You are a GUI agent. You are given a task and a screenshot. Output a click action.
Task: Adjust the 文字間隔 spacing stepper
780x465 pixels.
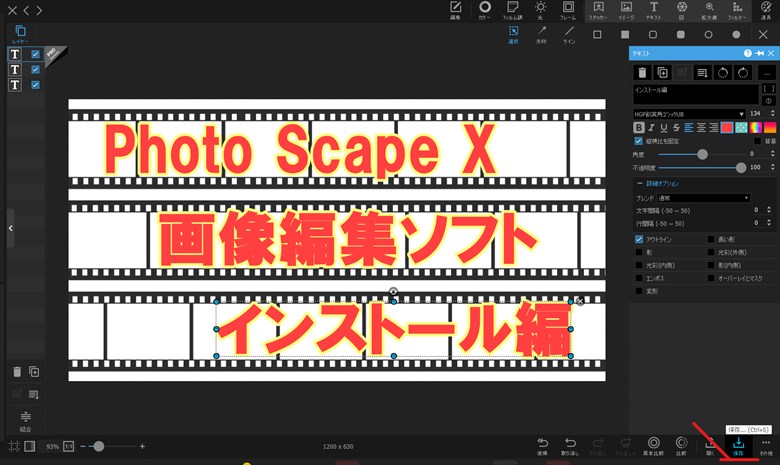(x=769, y=210)
